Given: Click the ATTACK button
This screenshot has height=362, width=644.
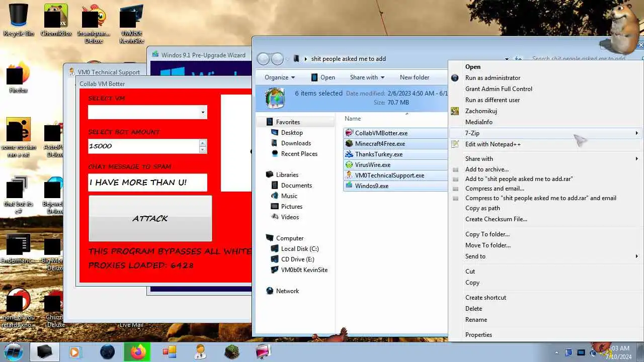Looking at the screenshot, I should [150, 218].
